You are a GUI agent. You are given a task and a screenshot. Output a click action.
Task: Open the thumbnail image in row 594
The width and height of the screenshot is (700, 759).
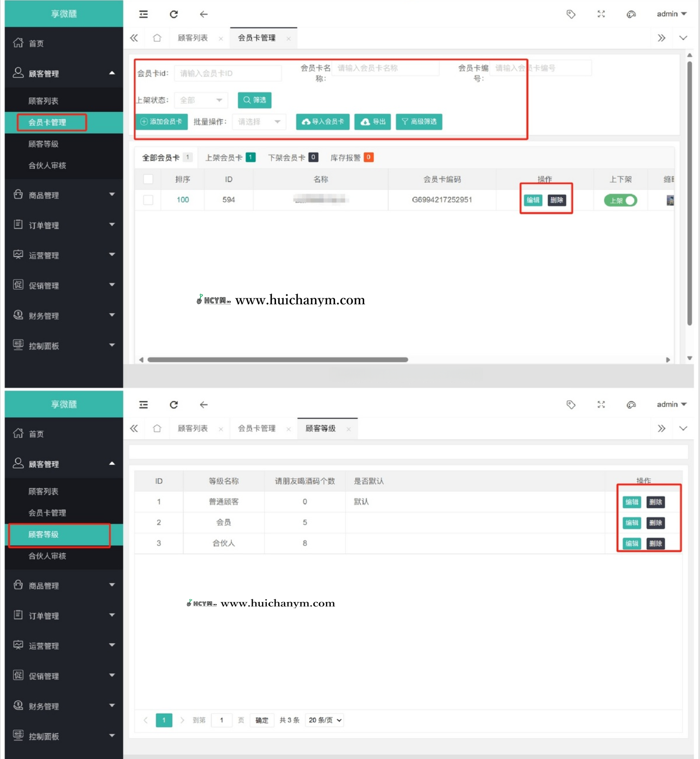[x=669, y=200]
